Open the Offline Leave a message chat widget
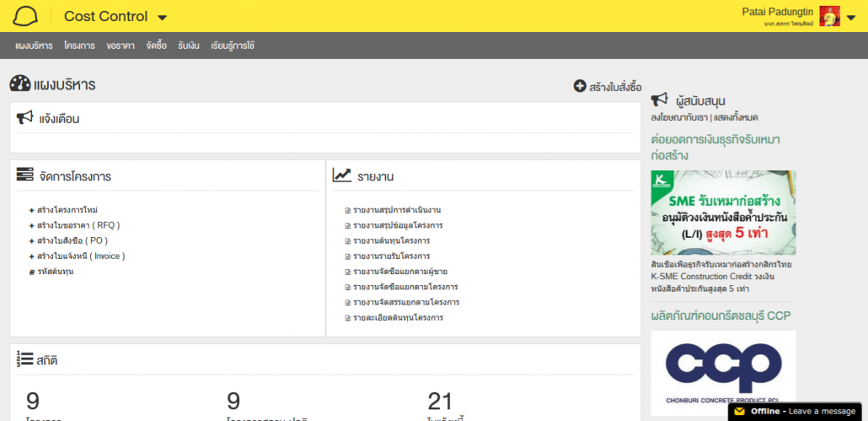This screenshot has width=868, height=421. 795,411
